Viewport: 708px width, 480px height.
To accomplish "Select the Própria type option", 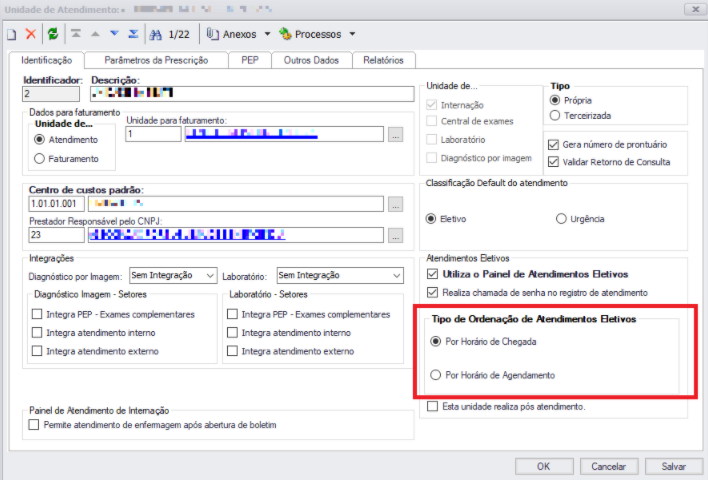I will pyautogui.click(x=555, y=100).
